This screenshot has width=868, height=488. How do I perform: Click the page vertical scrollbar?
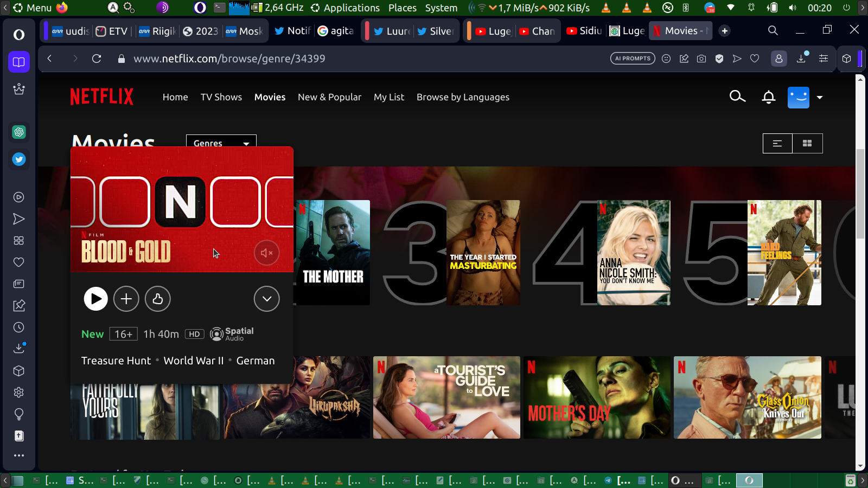[860, 193]
